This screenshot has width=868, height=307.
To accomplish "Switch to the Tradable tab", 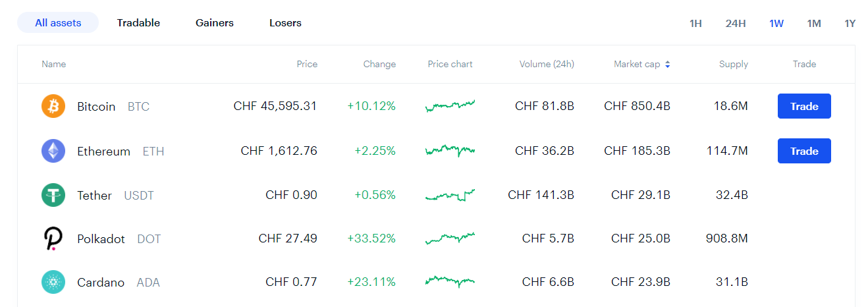I will point(138,23).
